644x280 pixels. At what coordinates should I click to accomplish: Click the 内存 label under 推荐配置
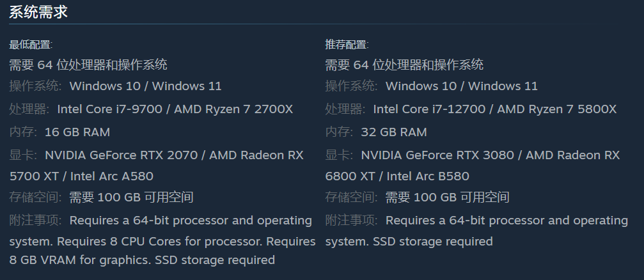[338, 132]
